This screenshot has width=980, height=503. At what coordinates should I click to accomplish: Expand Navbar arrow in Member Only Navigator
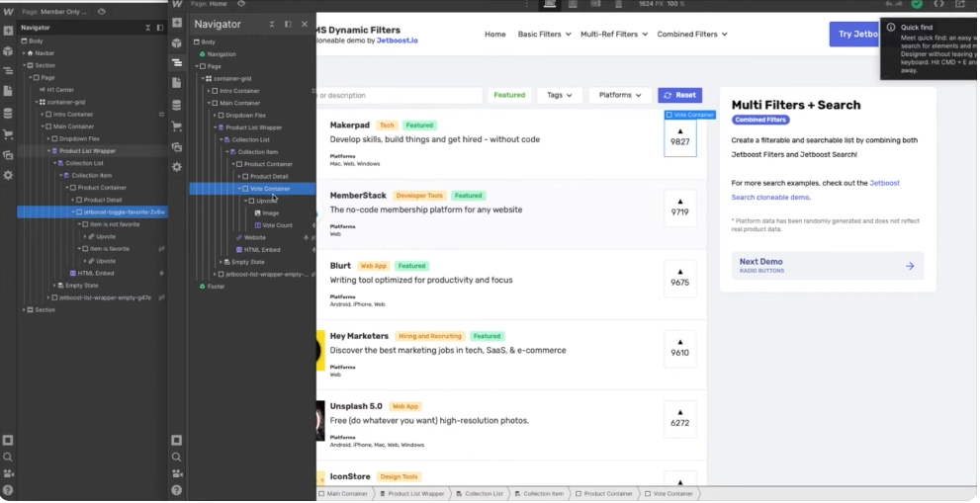[x=25, y=53]
